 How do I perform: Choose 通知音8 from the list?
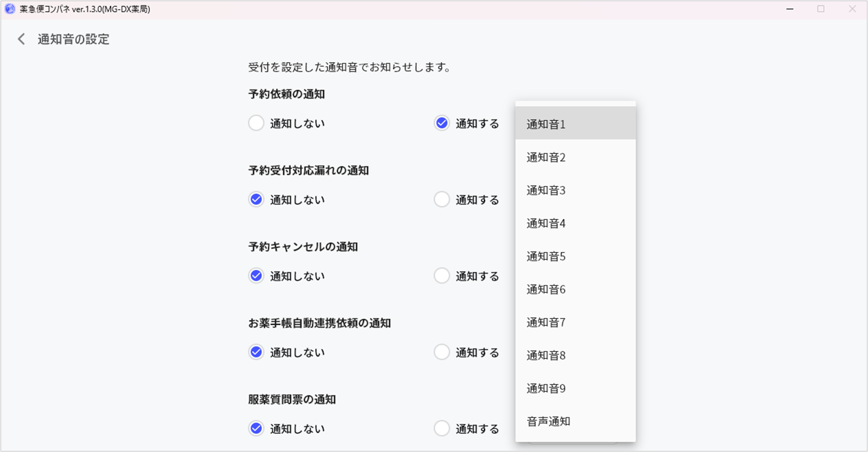[x=575, y=356]
